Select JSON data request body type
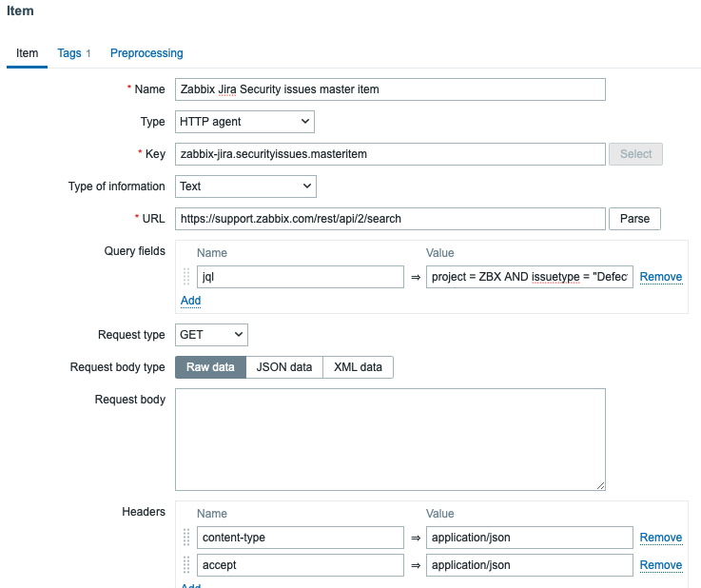 point(284,367)
